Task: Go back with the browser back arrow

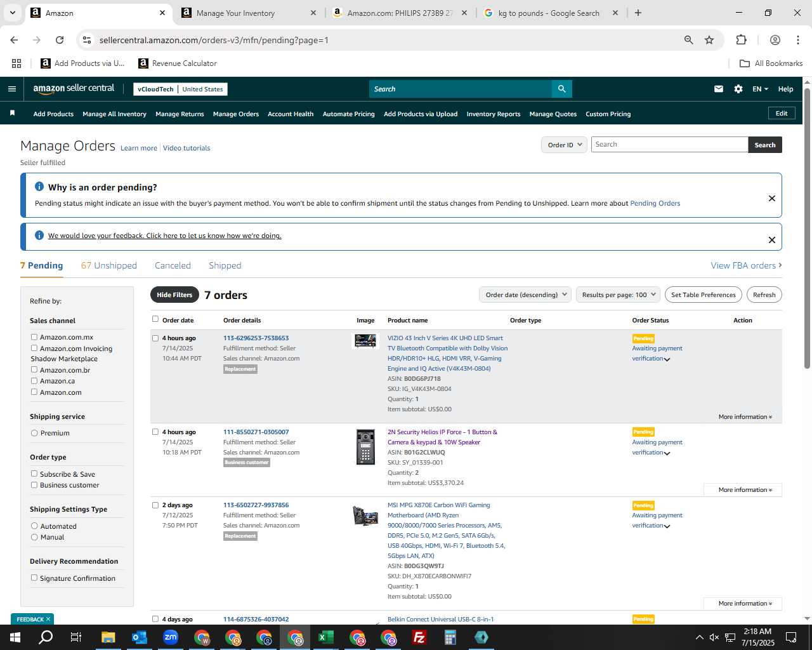Action: click(14, 40)
